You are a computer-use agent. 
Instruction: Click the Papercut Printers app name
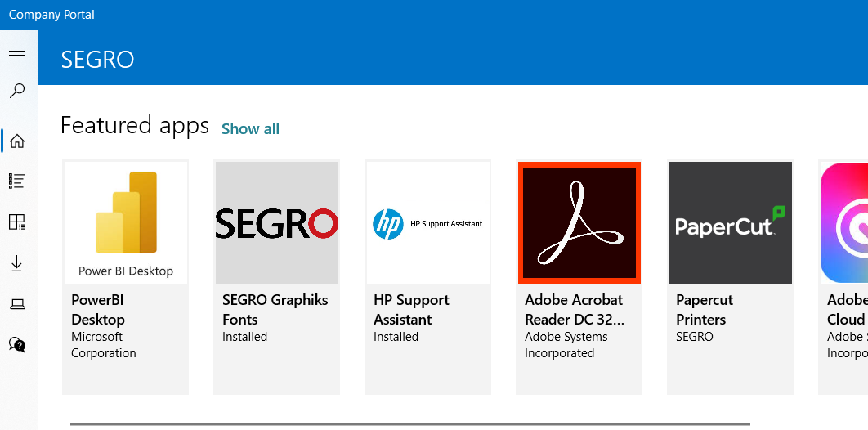tap(705, 310)
